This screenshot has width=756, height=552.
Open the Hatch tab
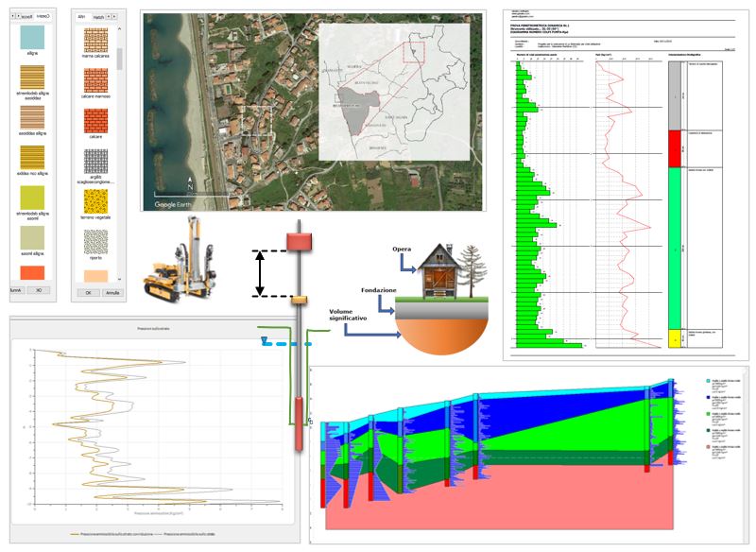(x=100, y=17)
